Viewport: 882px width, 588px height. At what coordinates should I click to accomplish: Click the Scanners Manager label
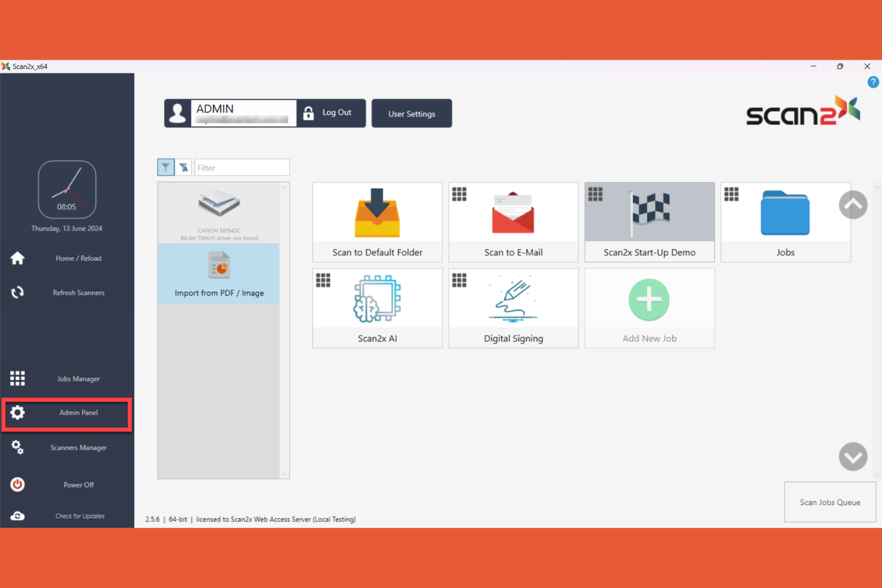(79, 448)
